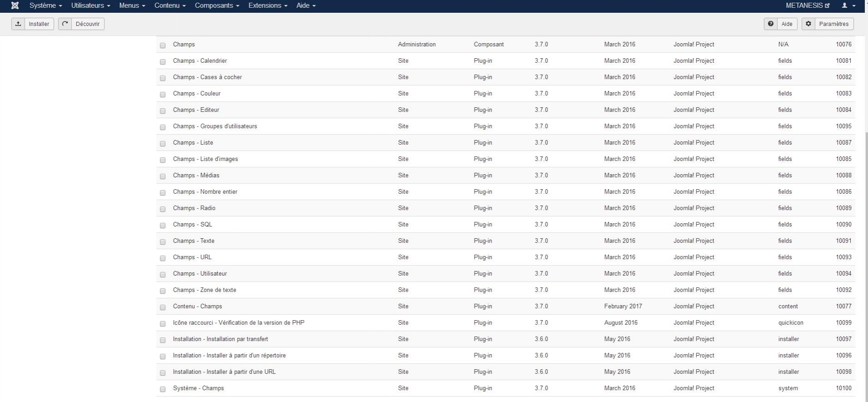Click 'Installation - Installation par transfert' name
868x402 pixels.
coord(221,339)
